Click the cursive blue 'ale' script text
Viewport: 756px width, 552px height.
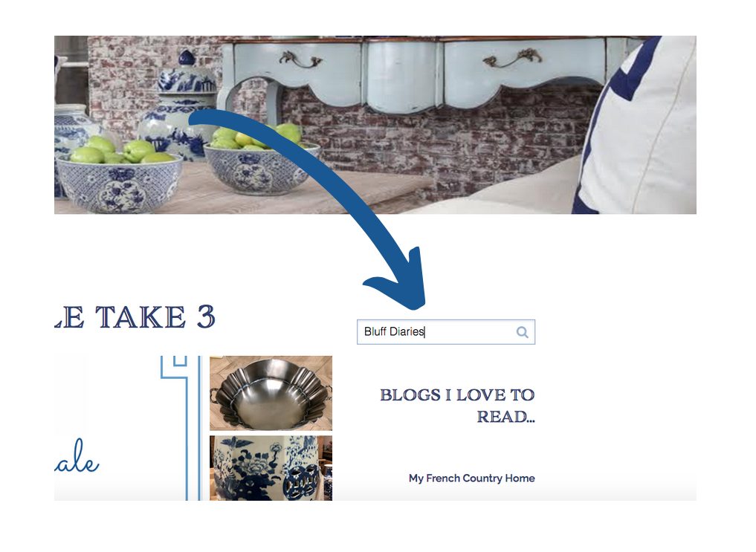click(x=77, y=457)
